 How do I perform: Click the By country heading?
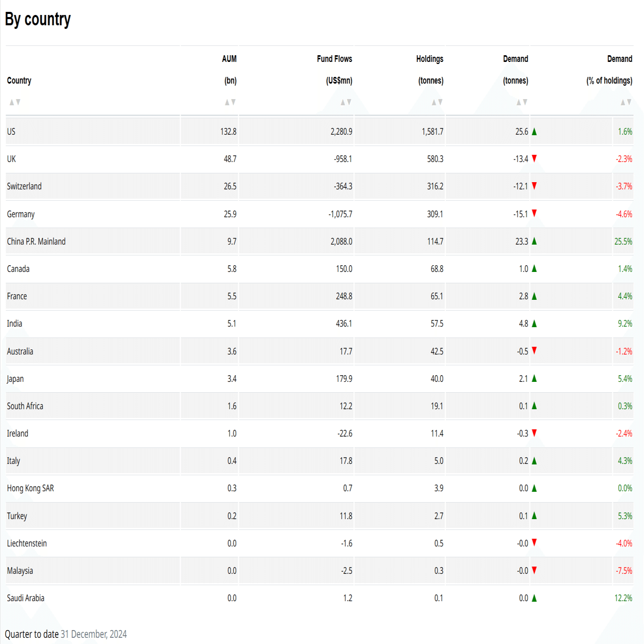click(x=38, y=19)
